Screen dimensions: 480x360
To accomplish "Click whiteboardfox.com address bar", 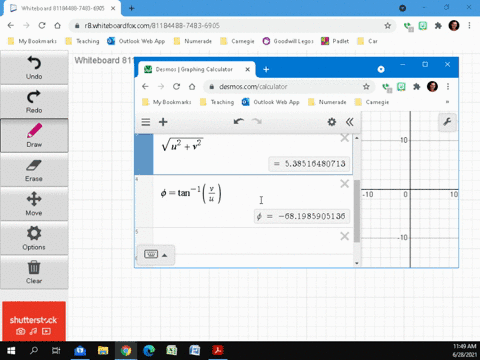I will click(x=232, y=26).
